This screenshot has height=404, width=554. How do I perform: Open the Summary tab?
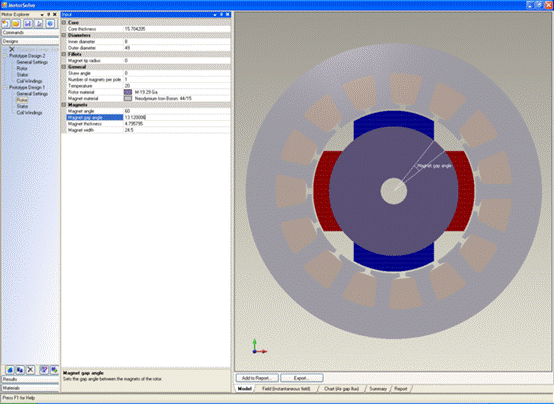point(378,388)
